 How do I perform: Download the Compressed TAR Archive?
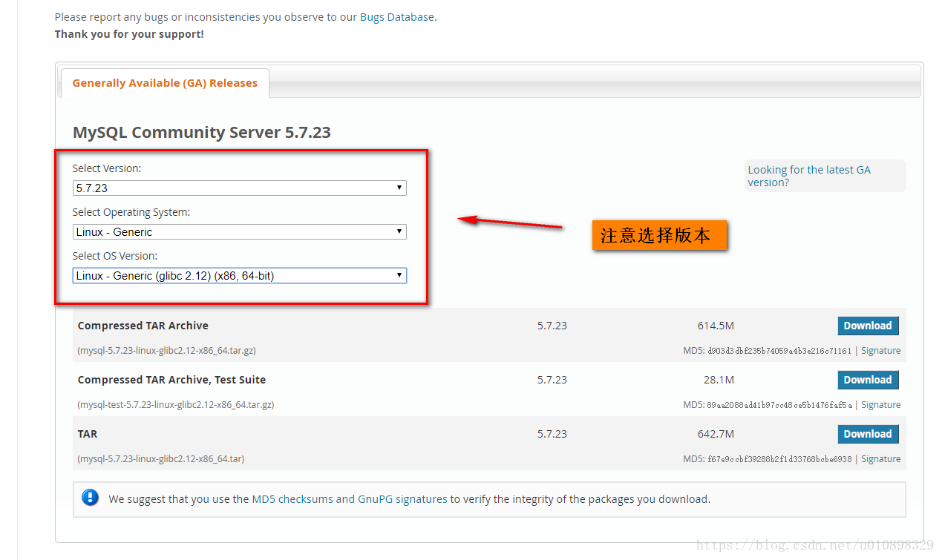tap(868, 326)
